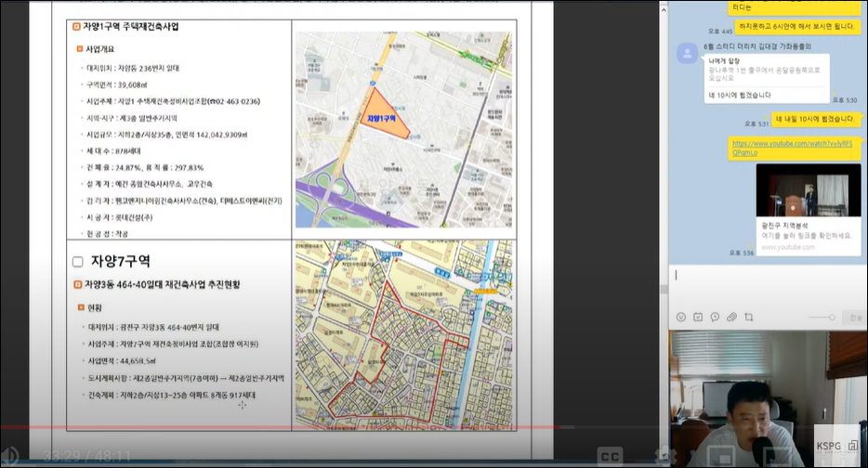Adjust the chat window transparency slider

(822, 318)
